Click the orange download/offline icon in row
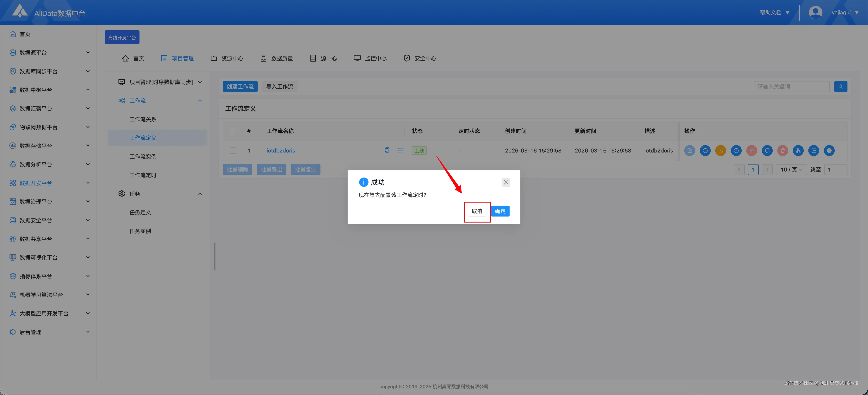868x395 pixels. point(720,150)
